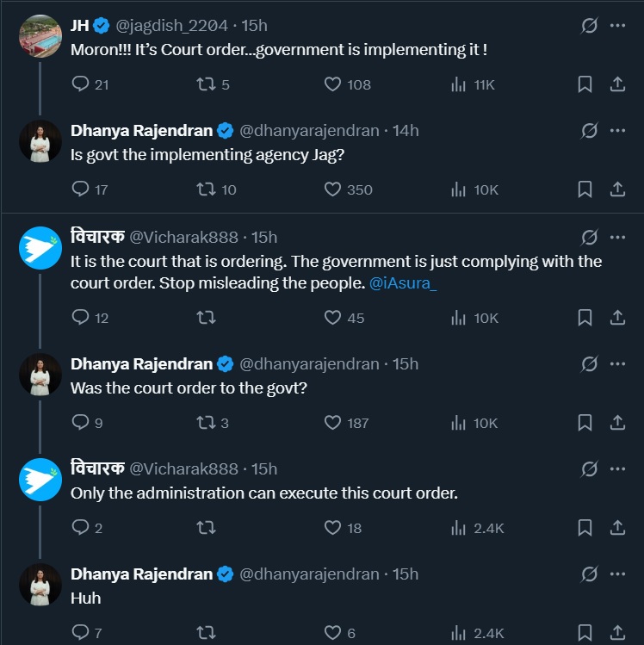Like JH's tweet with 108 likes
This screenshot has height=645, width=644.
pos(333,84)
